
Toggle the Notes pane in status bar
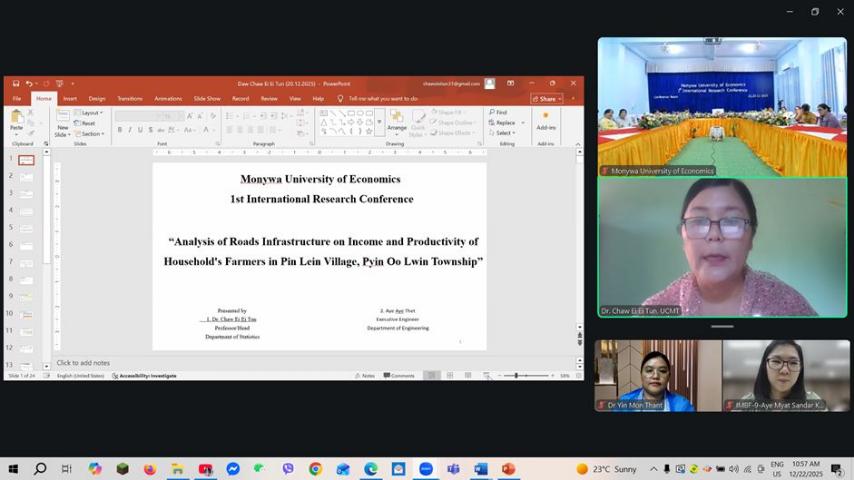[365, 375]
